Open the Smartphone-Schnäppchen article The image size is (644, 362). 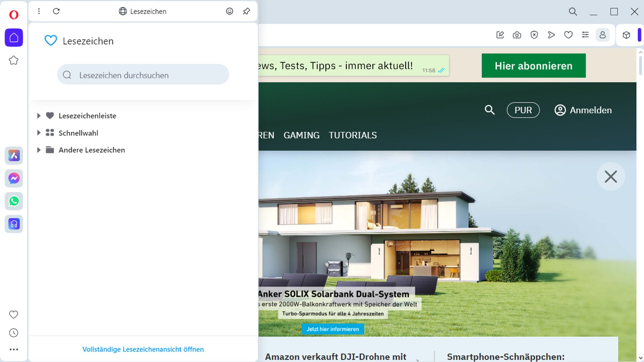pyautogui.click(x=506, y=357)
